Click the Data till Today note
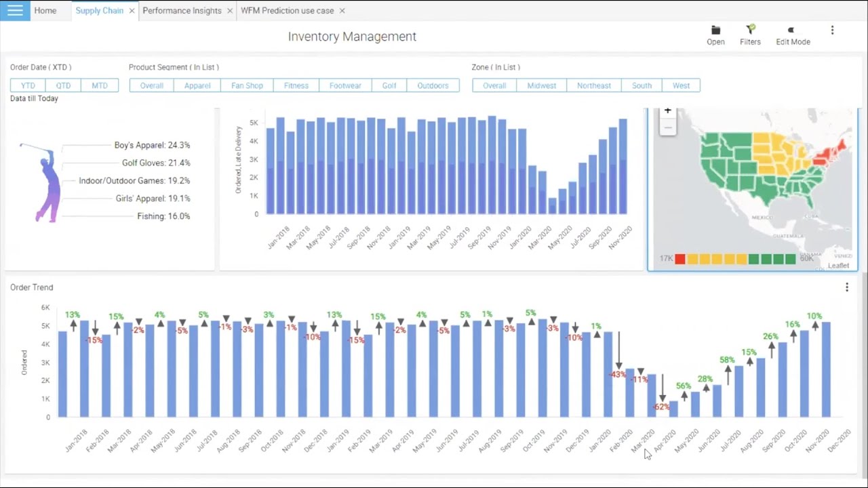868x488 pixels. [x=34, y=98]
